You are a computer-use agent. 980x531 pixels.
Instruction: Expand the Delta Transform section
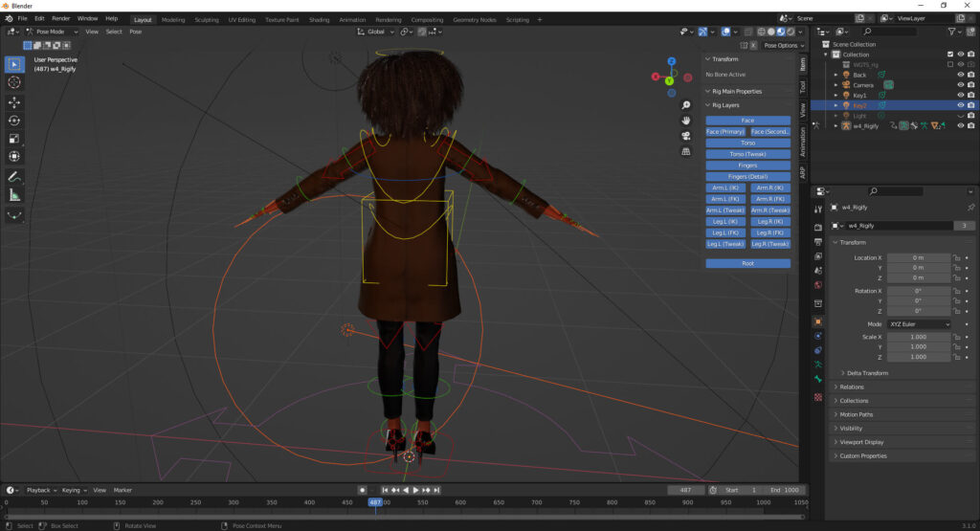[x=867, y=373]
